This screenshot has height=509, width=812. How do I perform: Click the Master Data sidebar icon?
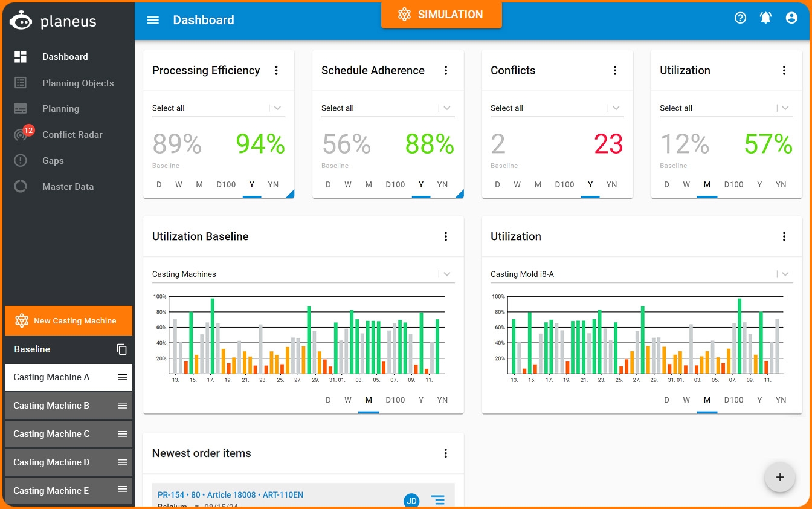21,187
